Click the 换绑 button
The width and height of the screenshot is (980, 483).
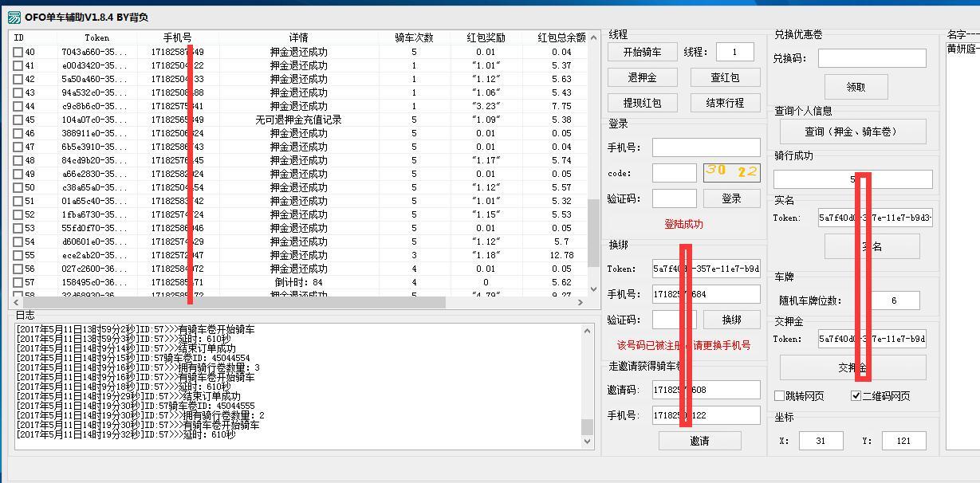point(731,320)
